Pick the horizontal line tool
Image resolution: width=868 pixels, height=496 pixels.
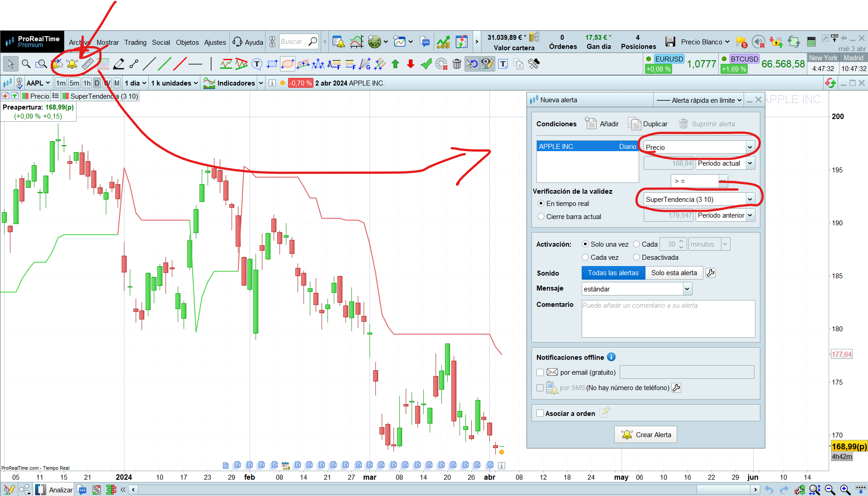195,64
